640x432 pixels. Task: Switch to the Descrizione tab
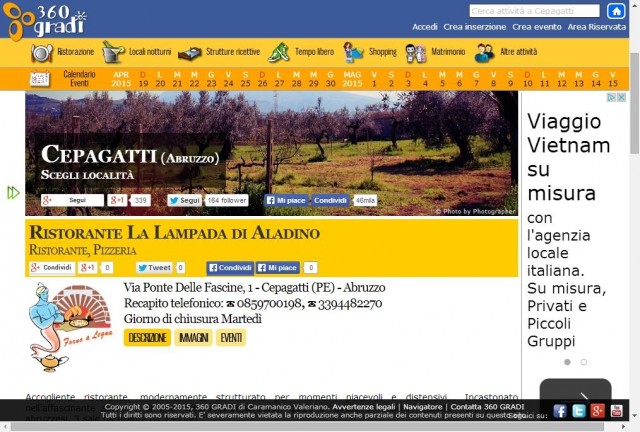(x=147, y=338)
